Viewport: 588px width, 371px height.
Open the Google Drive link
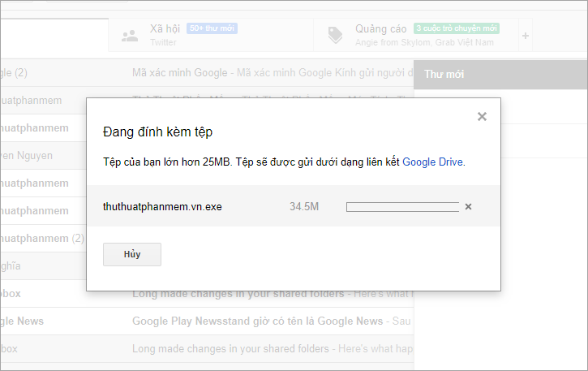pyautogui.click(x=432, y=162)
